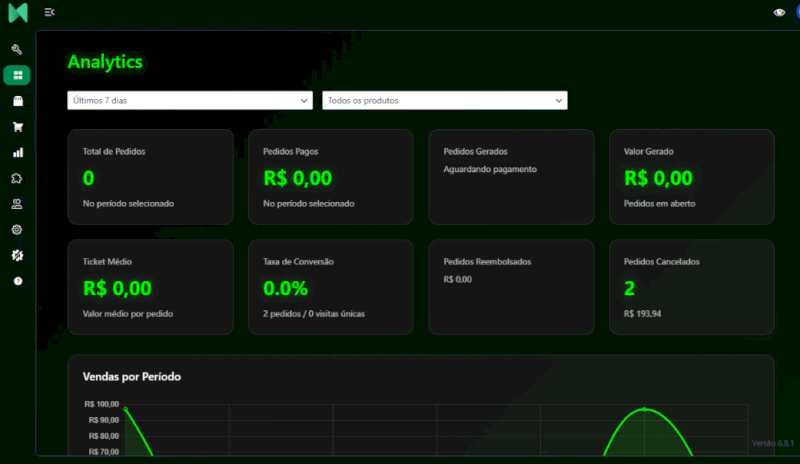Click the green logo in top-left

pos(17,13)
